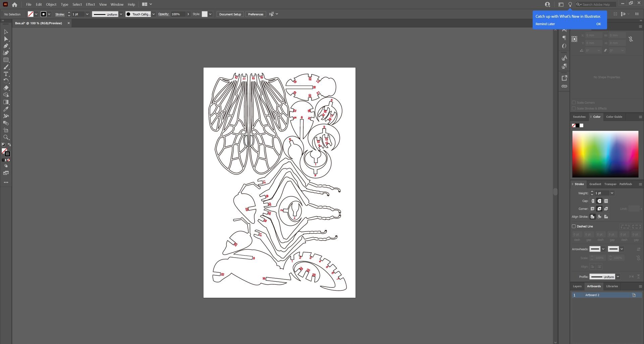Screen dimensions: 644x344
Task: Expand the stroke Profile Uniform dropdown
Action: pos(618,277)
